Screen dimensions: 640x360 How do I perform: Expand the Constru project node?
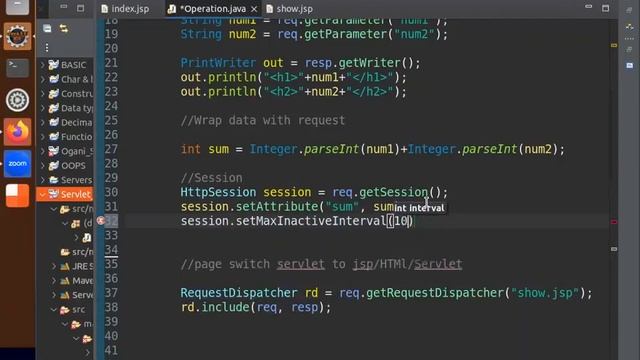(x=42, y=93)
